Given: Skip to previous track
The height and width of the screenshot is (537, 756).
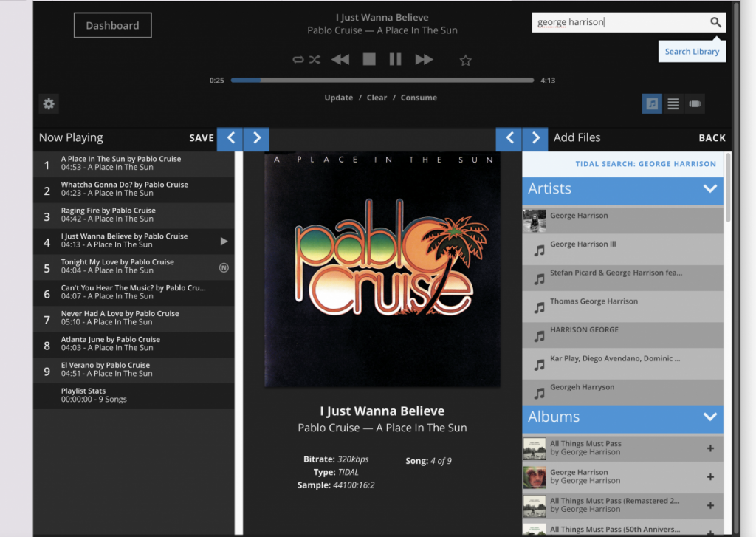Looking at the screenshot, I should 340,60.
